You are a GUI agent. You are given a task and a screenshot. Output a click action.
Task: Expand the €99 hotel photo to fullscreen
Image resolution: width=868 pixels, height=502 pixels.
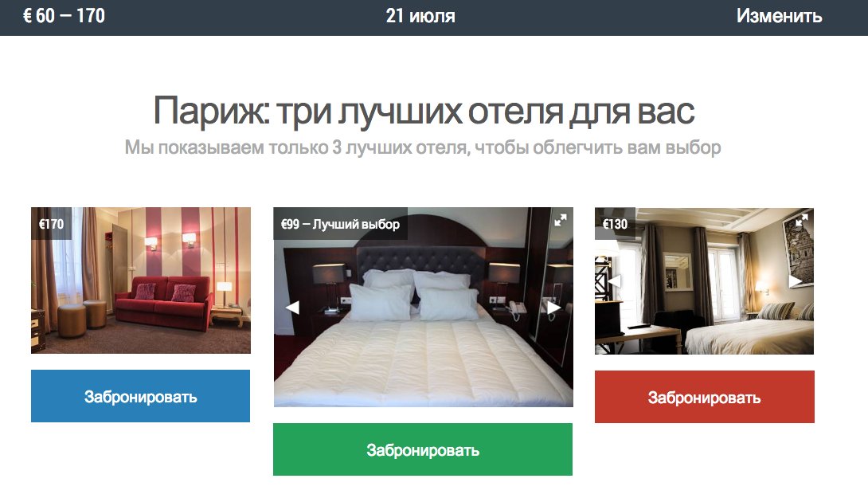click(560, 220)
